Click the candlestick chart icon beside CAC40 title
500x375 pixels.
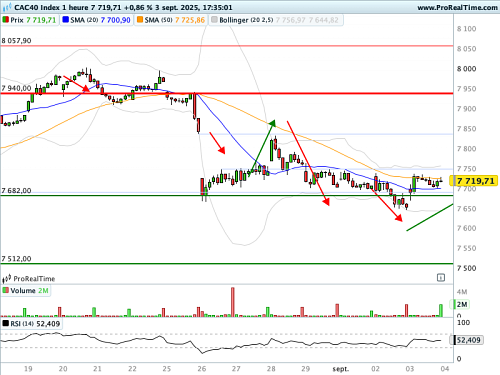pyautogui.click(x=7, y=7)
